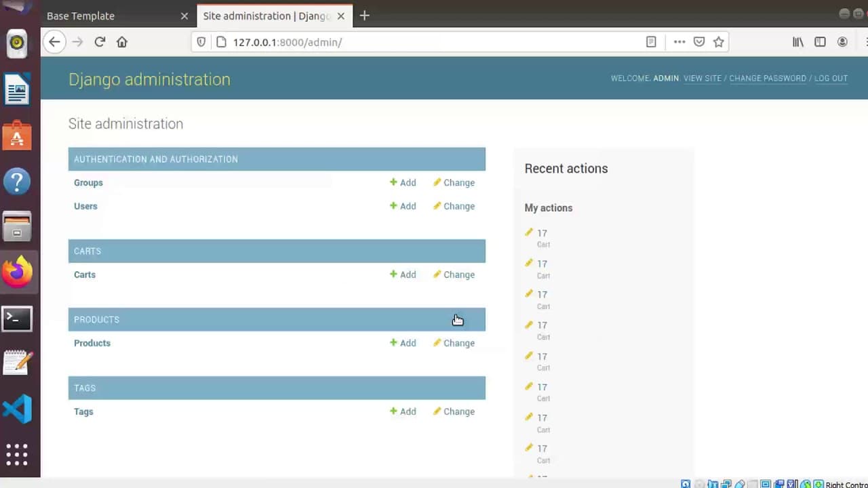Show the Firefox sidebars
The height and width of the screenshot is (488, 868).
coord(820,42)
